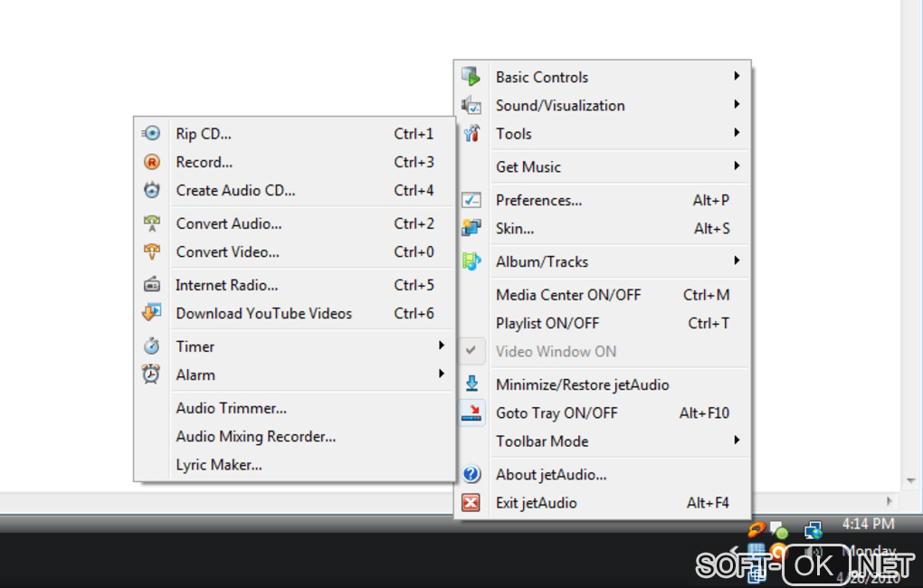Select Minimize/Restore jetAudio
923x588 pixels.
602,384
